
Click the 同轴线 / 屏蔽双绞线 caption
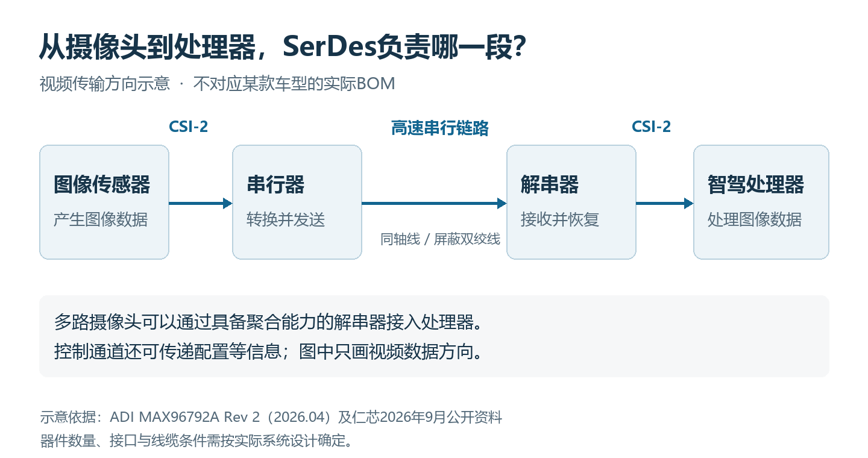[440, 239]
